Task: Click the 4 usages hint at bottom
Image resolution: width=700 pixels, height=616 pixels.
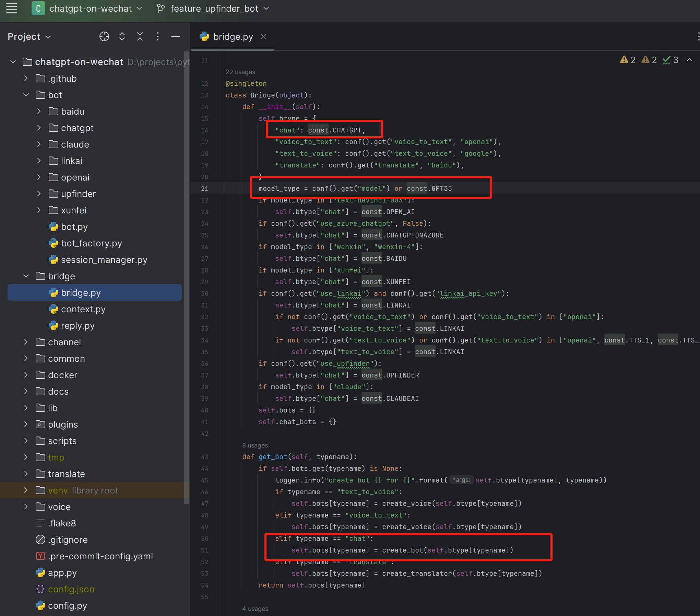Action: (255, 609)
